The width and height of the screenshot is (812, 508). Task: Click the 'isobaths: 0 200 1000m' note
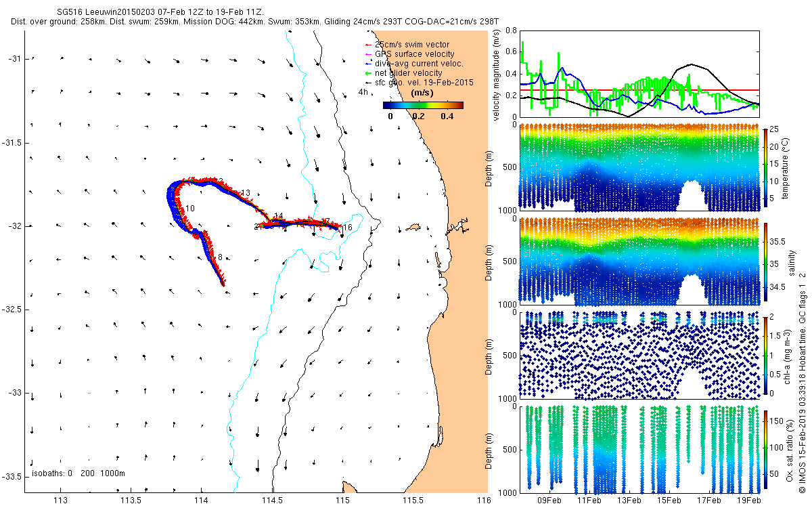pyautogui.click(x=78, y=473)
